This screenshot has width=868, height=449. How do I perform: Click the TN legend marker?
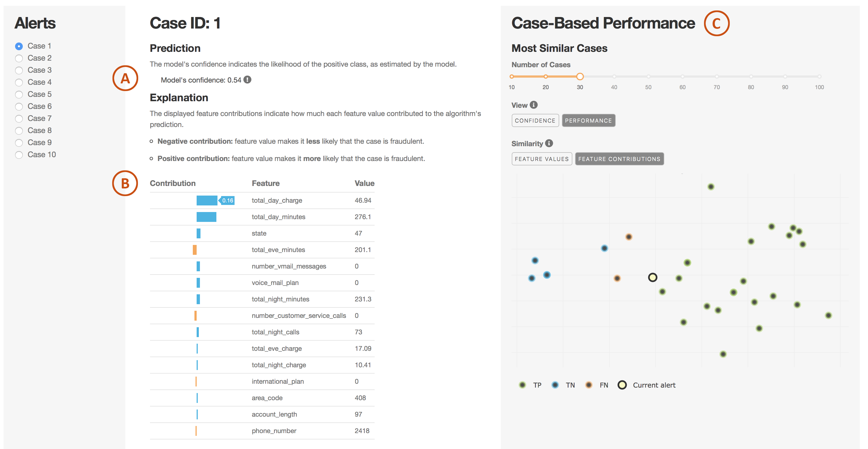pyautogui.click(x=555, y=385)
